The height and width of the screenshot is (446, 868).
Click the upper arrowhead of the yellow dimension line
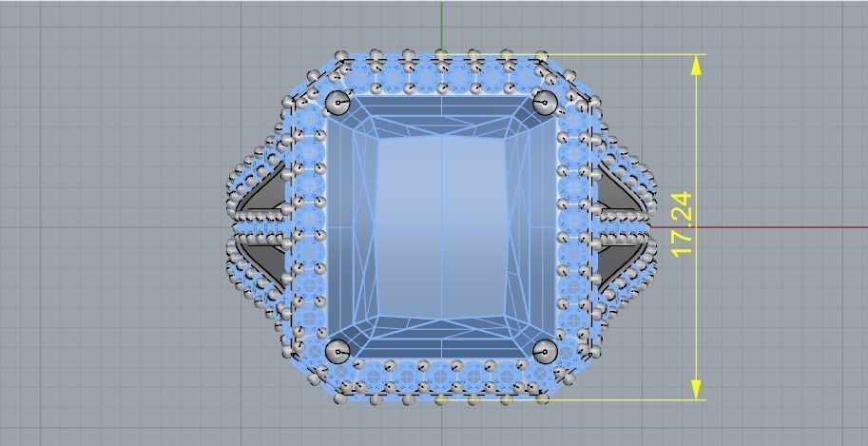point(696,65)
